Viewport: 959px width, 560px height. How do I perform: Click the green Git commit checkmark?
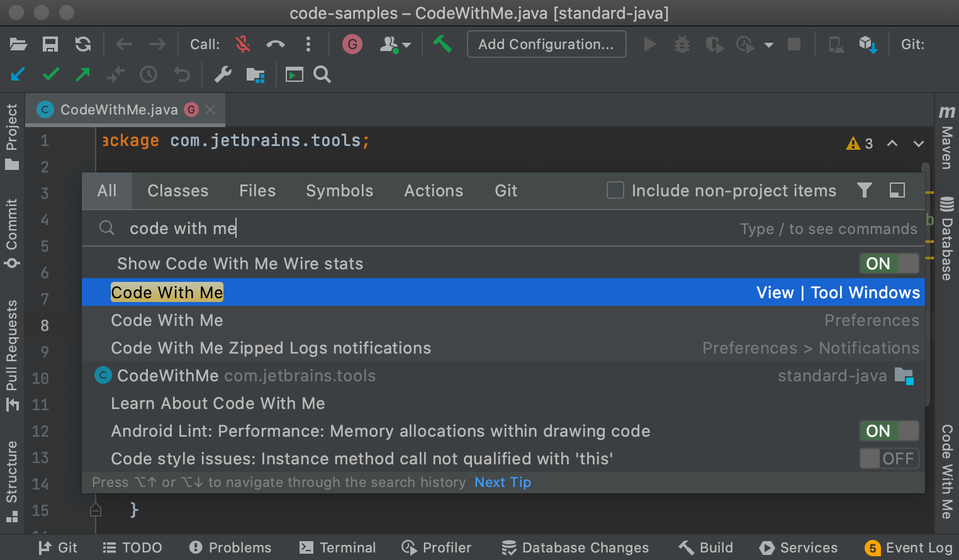tap(51, 75)
